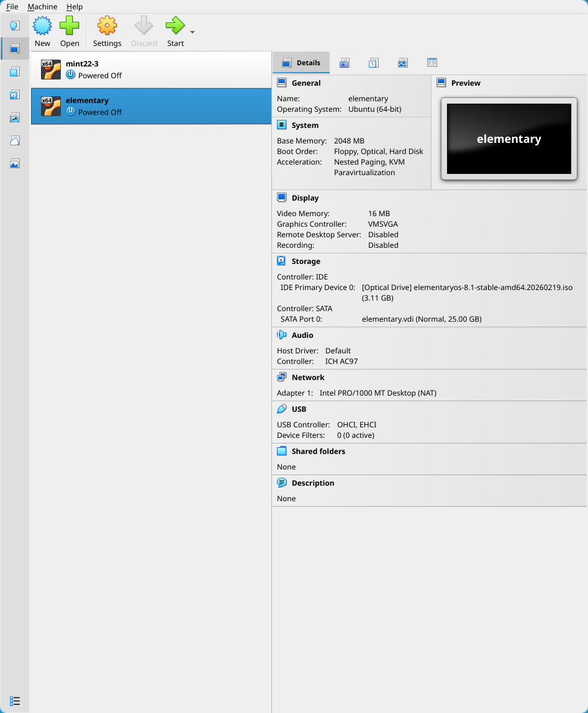Open the Display section header link

[x=305, y=198]
